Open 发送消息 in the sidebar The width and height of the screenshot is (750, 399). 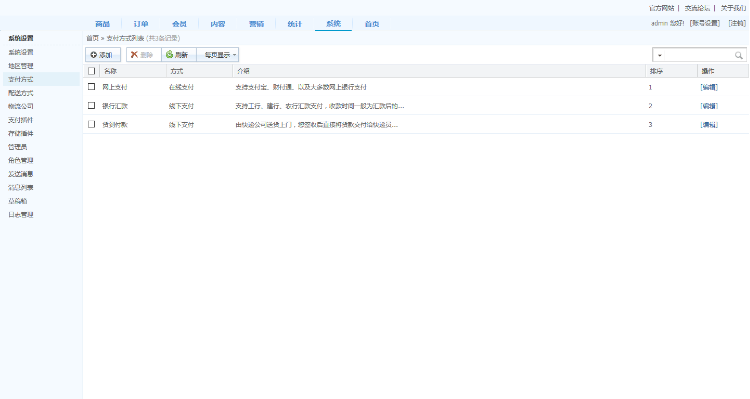21,174
